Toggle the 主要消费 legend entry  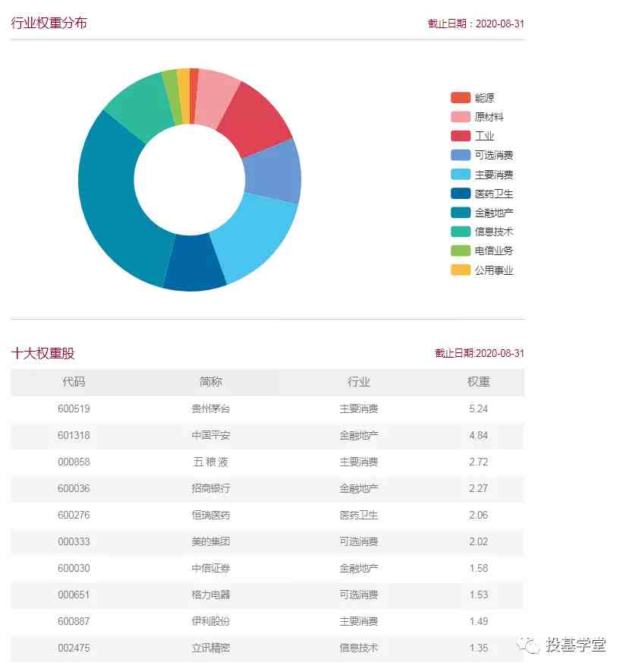(x=482, y=175)
